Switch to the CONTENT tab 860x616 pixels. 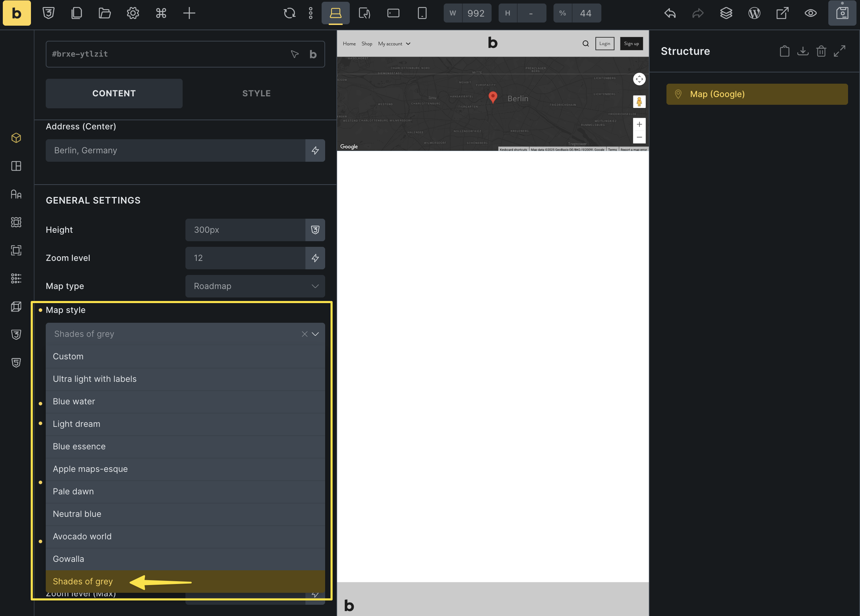click(114, 94)
